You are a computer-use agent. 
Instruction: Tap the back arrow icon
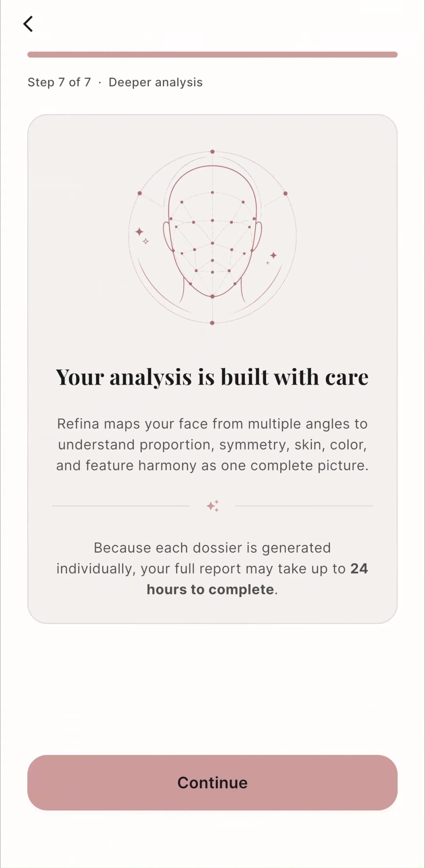coord(28,24)
